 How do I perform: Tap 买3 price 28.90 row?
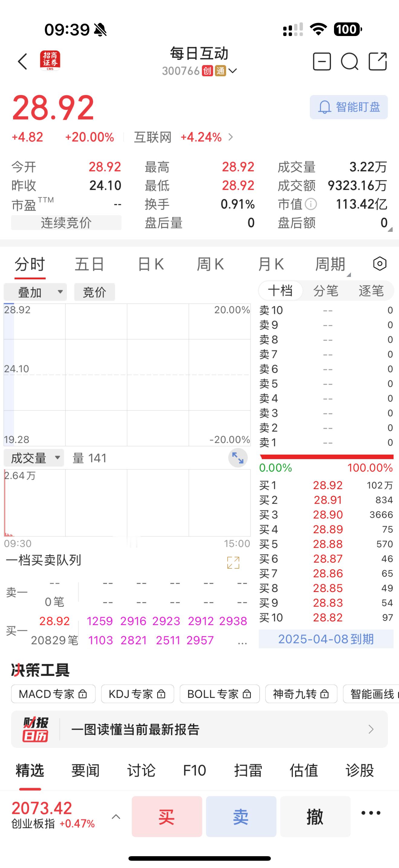pos(326,515)
